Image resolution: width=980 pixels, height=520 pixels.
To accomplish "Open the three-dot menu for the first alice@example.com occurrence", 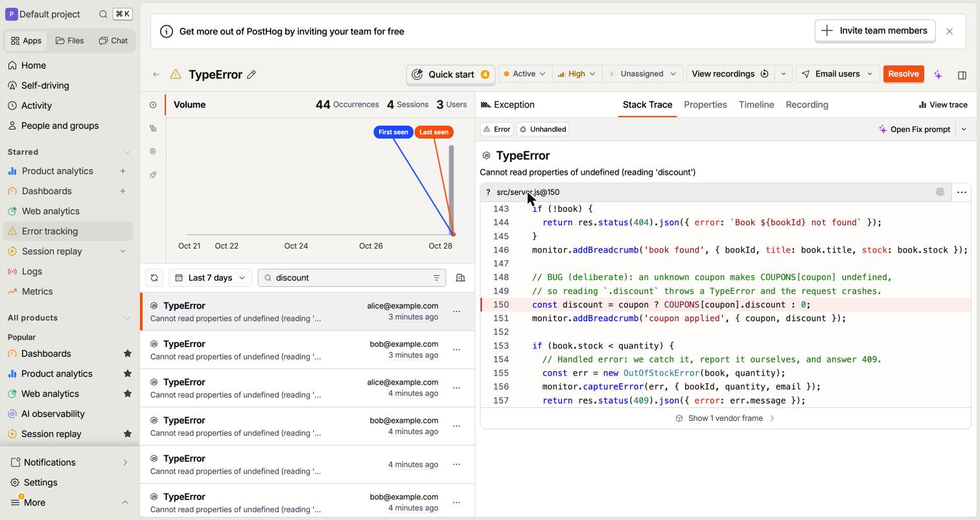I will click(456, 311).
